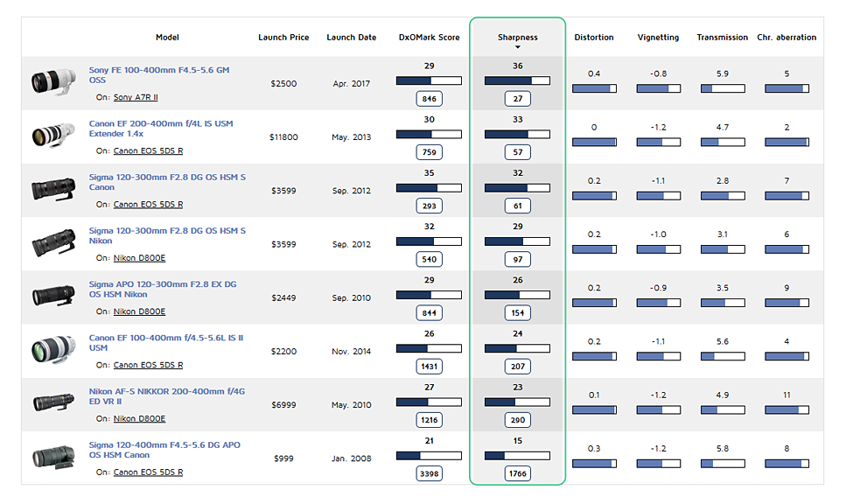Click the $2449 launch price cell
This screenshot has height=504, width=853.
pyautogui.click(x=283, y=298)
